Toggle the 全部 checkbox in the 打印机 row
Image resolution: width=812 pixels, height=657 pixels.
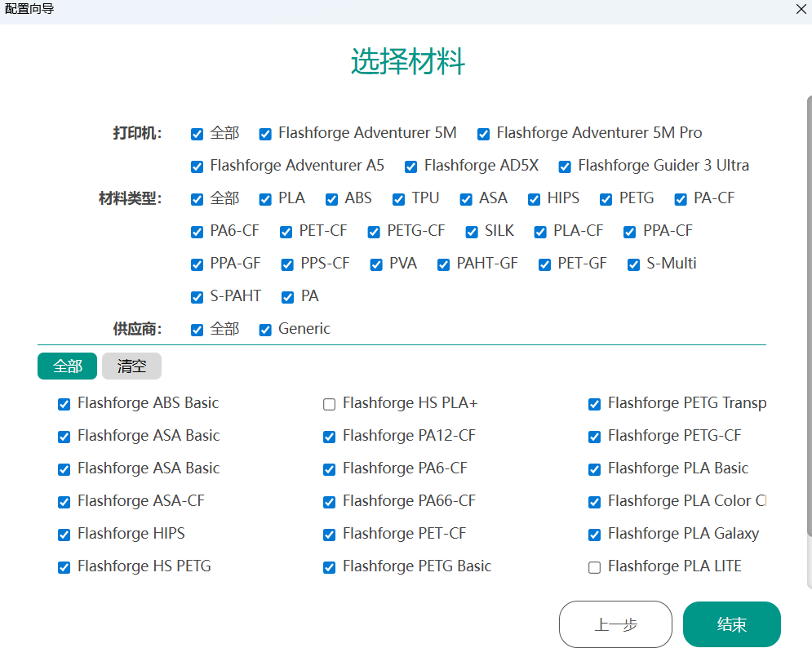pyautogui.click(x=197, y=134)
